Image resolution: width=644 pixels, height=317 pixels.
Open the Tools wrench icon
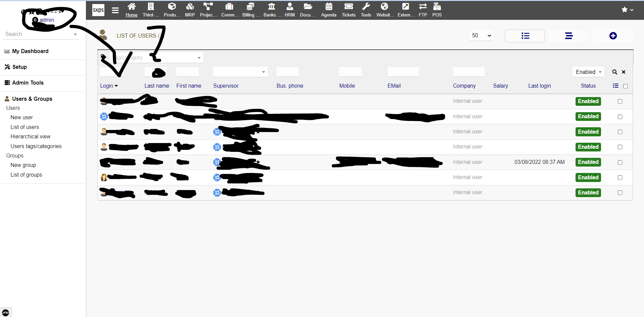[366, 7]
